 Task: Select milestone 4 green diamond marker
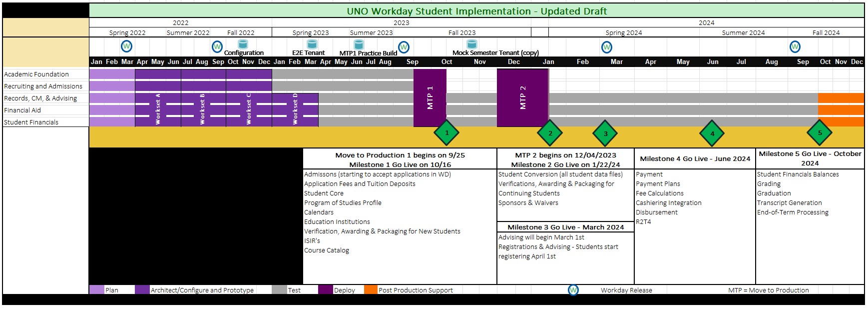(x=712, y=133)
